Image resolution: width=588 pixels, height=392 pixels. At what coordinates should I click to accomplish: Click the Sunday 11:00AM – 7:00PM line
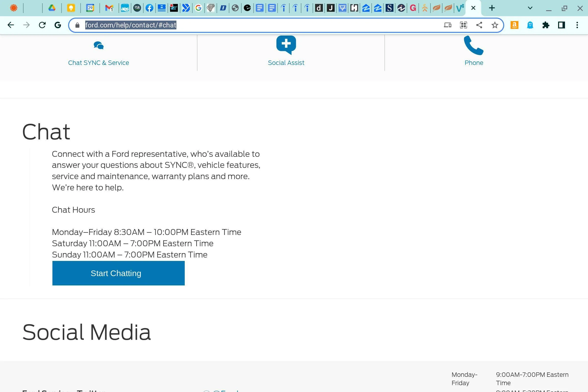(130, 255)
